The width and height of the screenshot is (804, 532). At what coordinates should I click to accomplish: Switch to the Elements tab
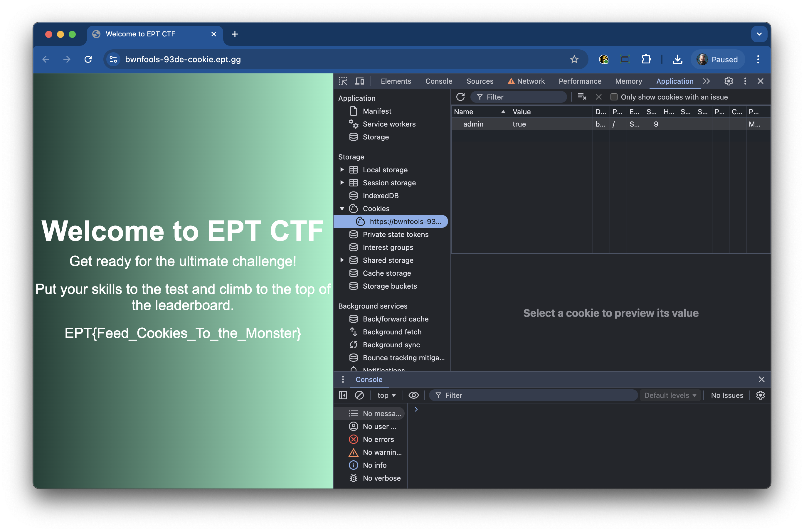click(396, 81)
